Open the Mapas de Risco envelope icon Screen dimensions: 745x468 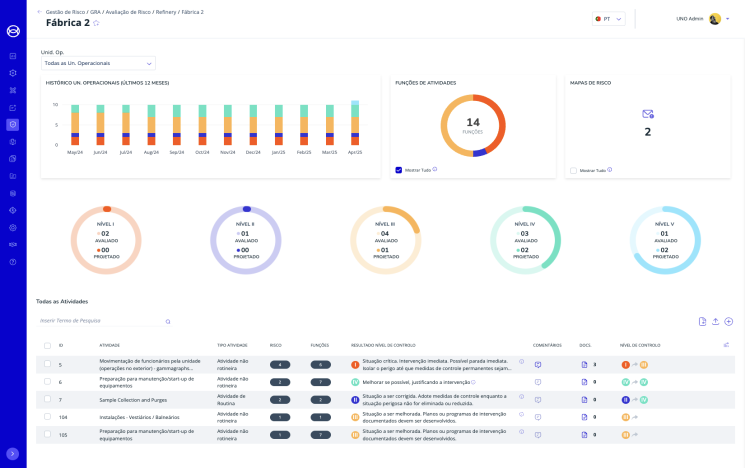point(647,115)
